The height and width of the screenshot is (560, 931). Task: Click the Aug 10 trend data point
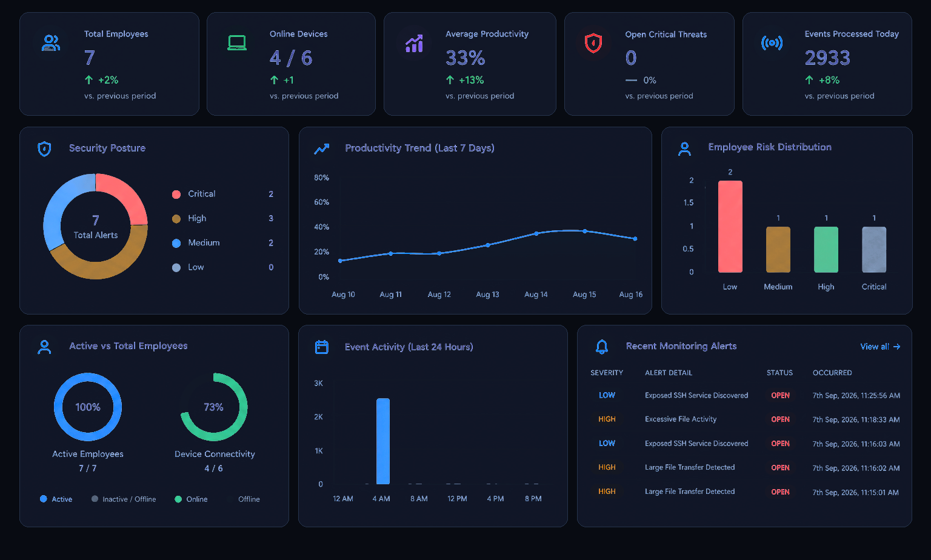[x=340, y=261]
